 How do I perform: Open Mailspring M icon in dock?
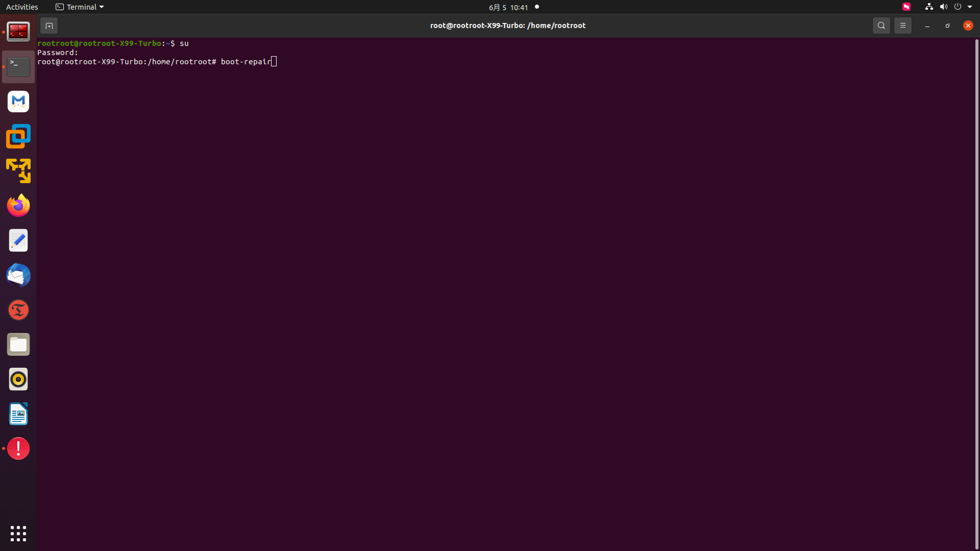pos(18,102)
